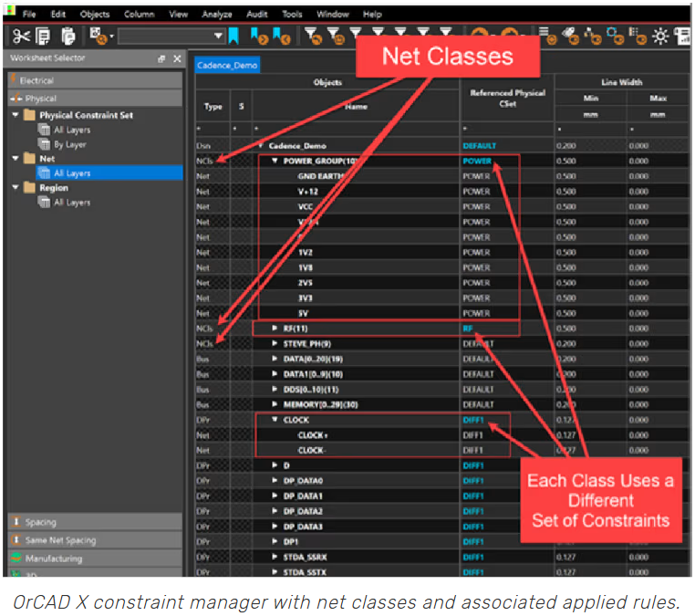Viewport: 695px width, 616px height.
Task: Expand the STDA_SSRX differential pair row
Action: click(275, 557)
